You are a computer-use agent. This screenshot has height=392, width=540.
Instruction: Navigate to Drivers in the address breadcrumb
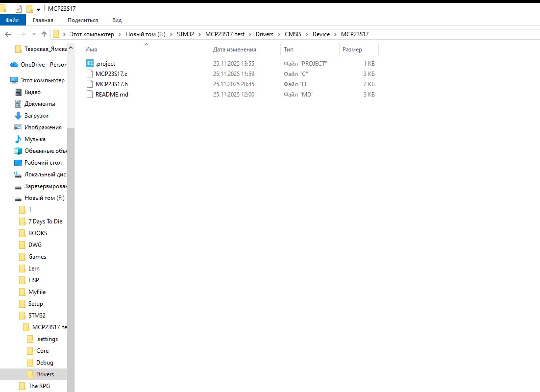coord(264,34)
